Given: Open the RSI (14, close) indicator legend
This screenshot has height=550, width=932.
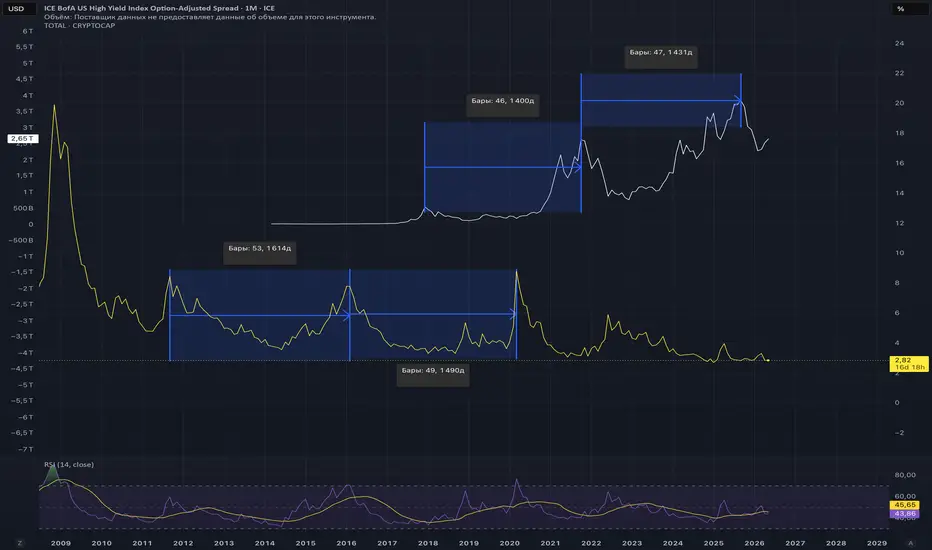Looking at the screenshot, I should tap(69, 464).
